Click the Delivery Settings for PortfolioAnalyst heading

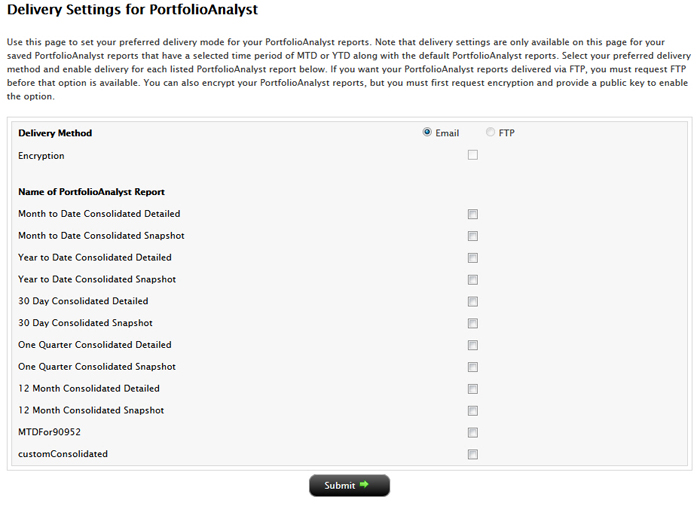(132, 11)
